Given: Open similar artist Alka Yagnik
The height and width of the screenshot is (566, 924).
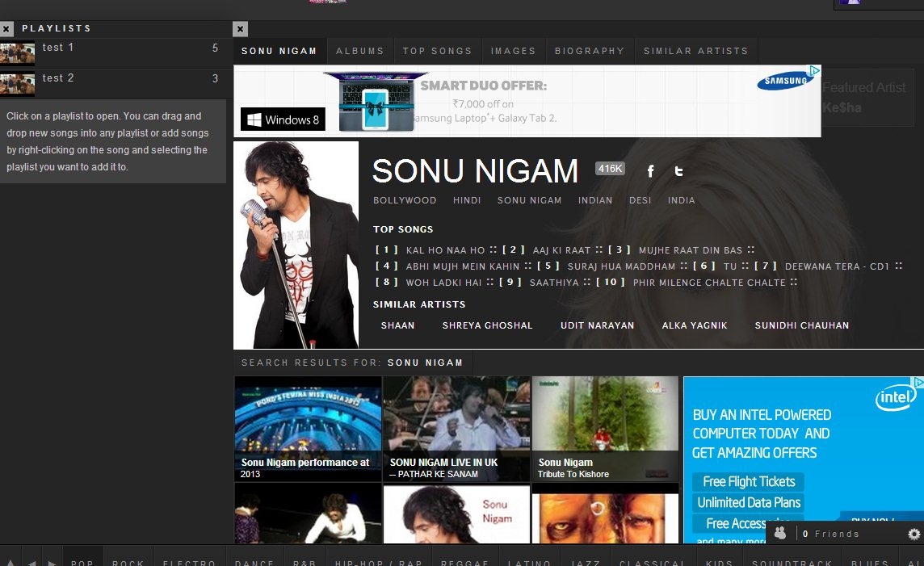Looking at the screenshot, I should point(694,325).
